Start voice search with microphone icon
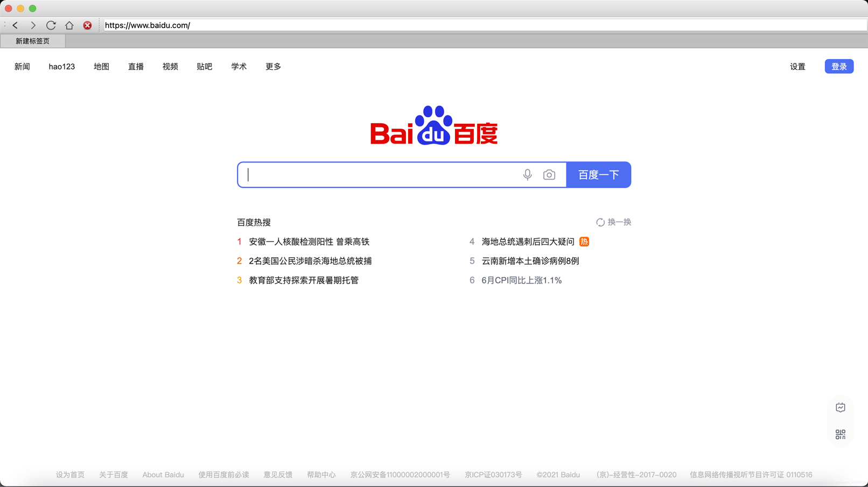 click(527, 175)
